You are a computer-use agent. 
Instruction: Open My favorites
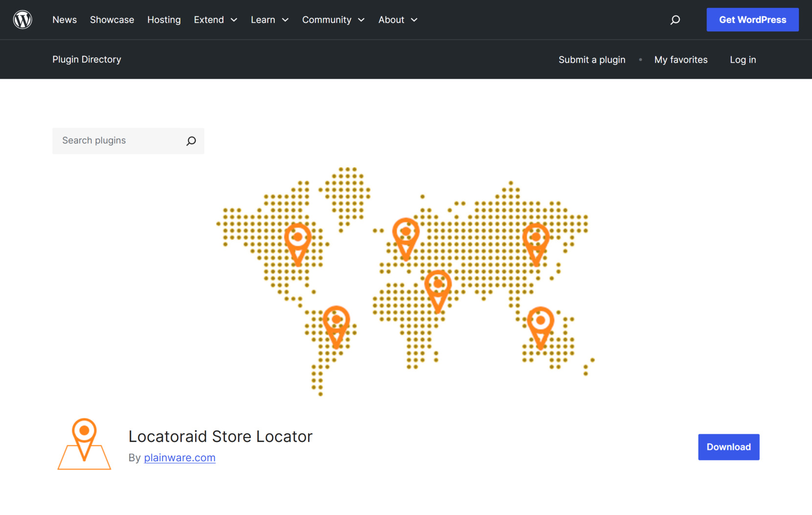[681, 59]
